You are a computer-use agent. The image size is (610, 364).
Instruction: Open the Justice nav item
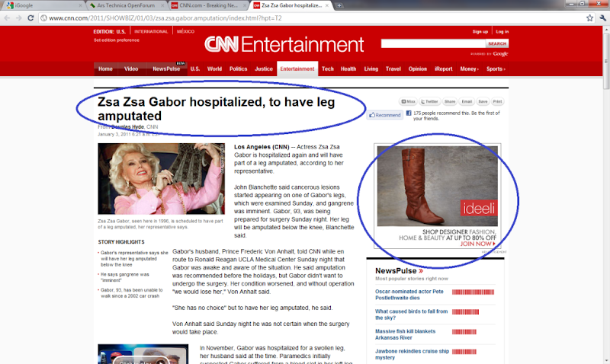[x=263, y=69]
